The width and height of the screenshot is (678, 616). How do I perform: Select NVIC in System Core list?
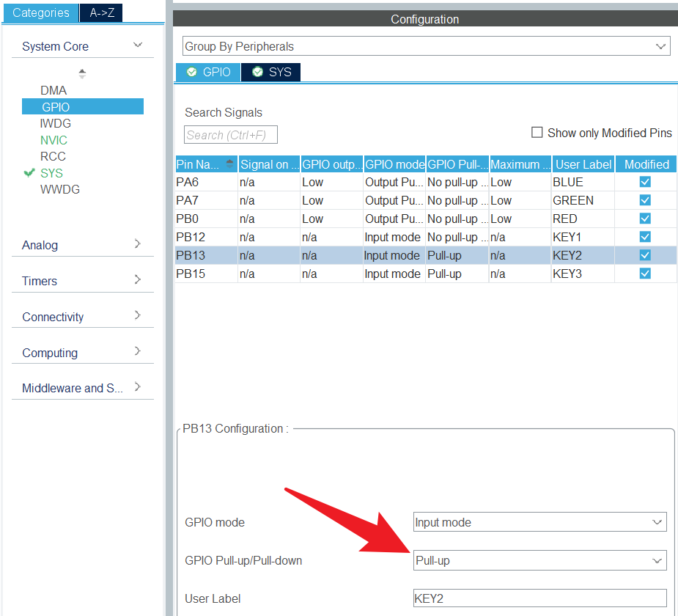pyautogui.click(x=54, y=140)
